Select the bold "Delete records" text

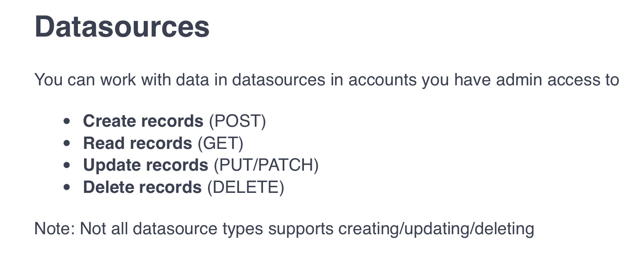pyautogui.click(x=142, y=188)
